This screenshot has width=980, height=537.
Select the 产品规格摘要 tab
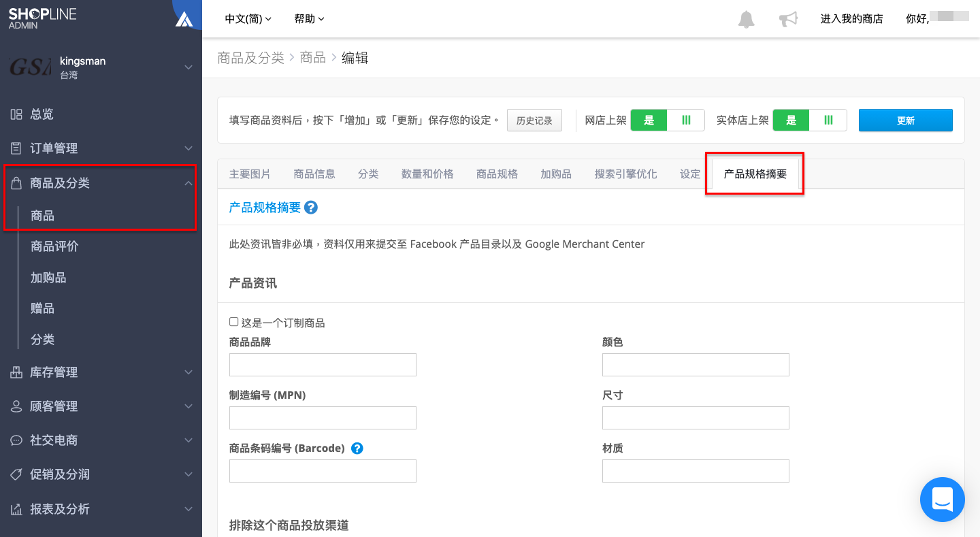[x=755, y=174]
